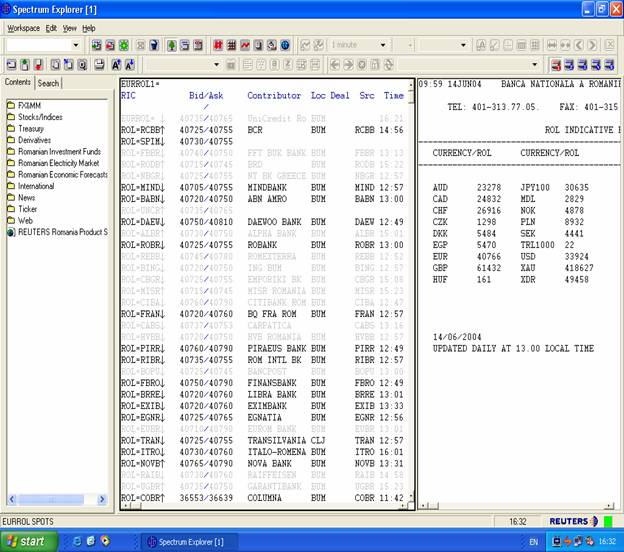Click the printer icon in second toolbar
This screenshot has height=552, width=624.
pyautogui.click(x=99, y=64)
